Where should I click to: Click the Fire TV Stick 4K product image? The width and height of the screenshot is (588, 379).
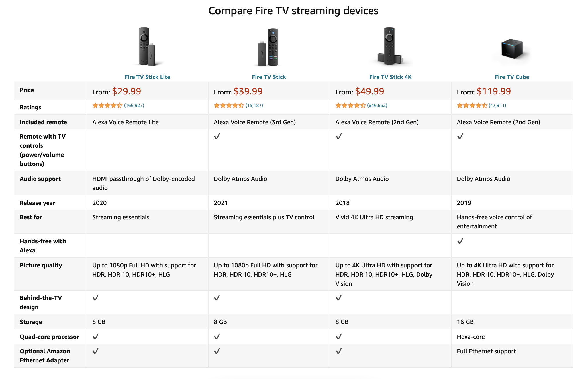390,46
